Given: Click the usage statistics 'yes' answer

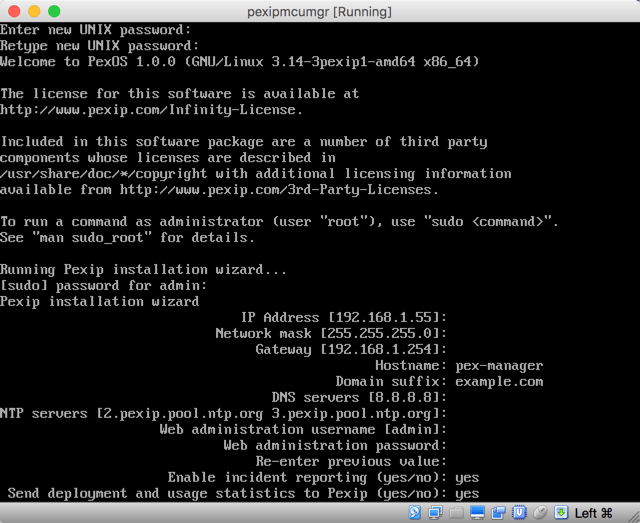Looking at the screenshot, I should (x=466, y=493).
